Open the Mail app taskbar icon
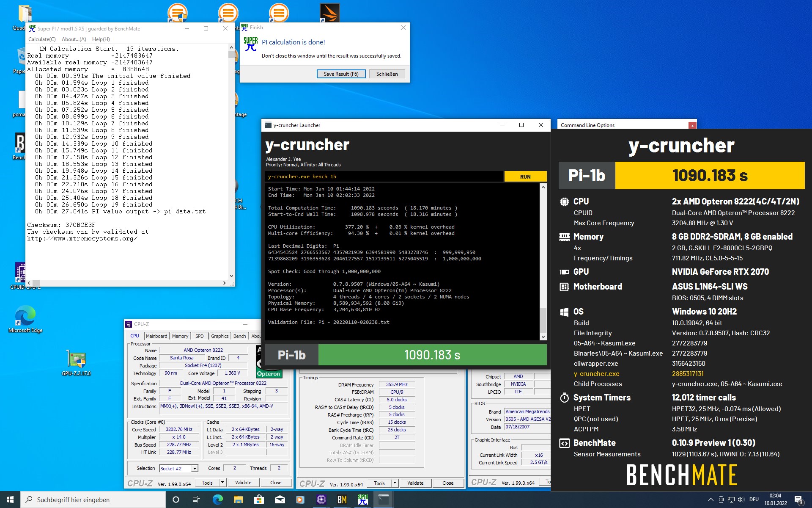Image resolution: width=812 pixels, height=508 pixels. [x=280, y=500]
